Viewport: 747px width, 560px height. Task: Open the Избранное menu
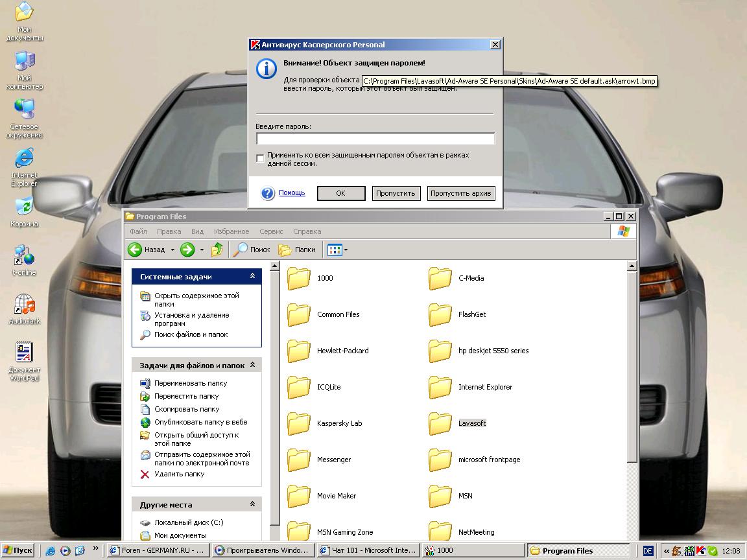(231, 232)
